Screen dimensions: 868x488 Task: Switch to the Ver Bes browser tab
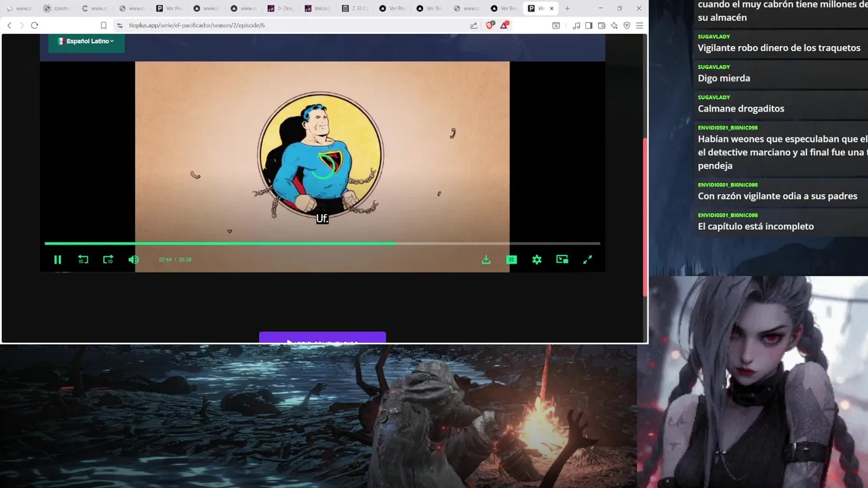pos(504,8)
